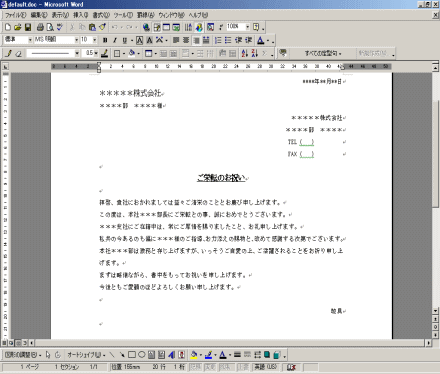Click Insert Table icon in standard toolbar

166,27
